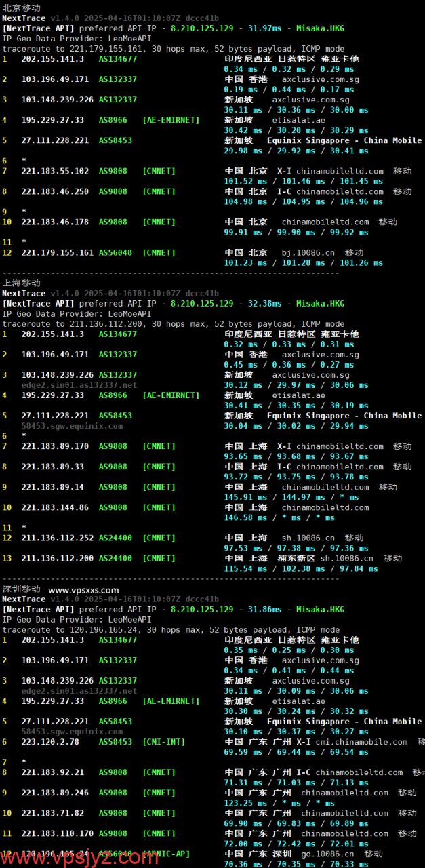
Task: Select latency line starting 104.98 ms
Action: tap(303, 201)
